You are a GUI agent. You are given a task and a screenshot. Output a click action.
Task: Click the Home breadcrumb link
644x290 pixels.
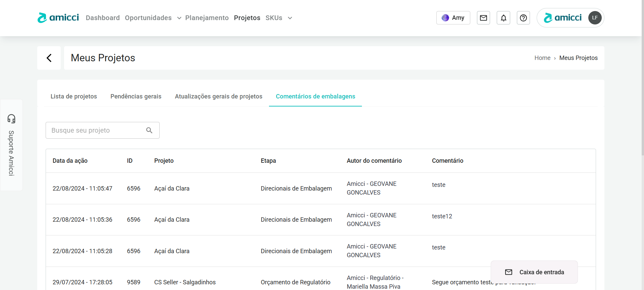(x=542, y=58)
